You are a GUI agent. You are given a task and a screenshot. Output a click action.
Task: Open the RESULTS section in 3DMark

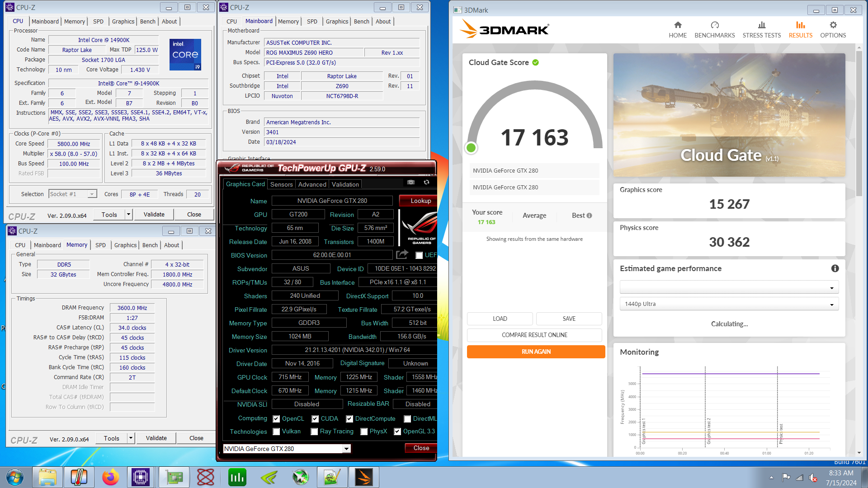(800, 30)
